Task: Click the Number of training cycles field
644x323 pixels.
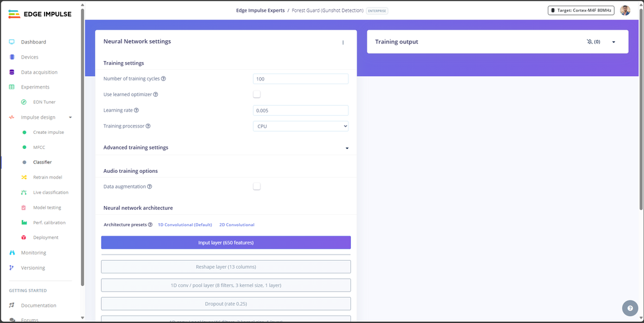Action: [301, 79]
